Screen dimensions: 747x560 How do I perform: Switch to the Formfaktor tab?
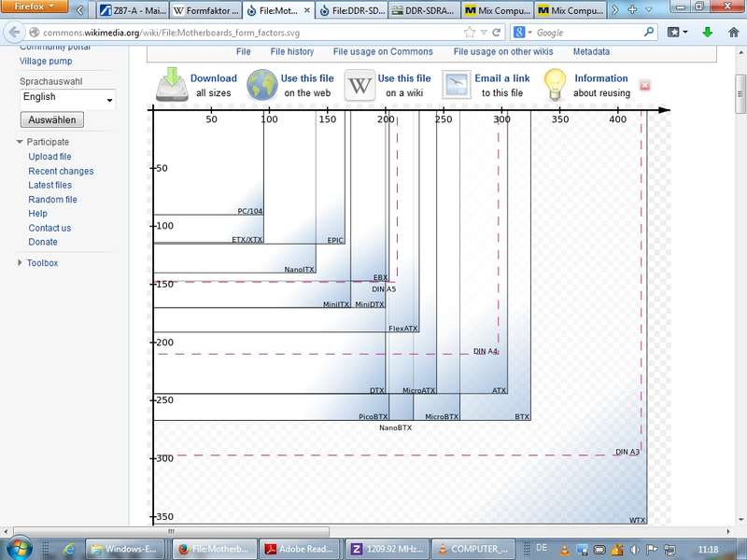point(205,11)
